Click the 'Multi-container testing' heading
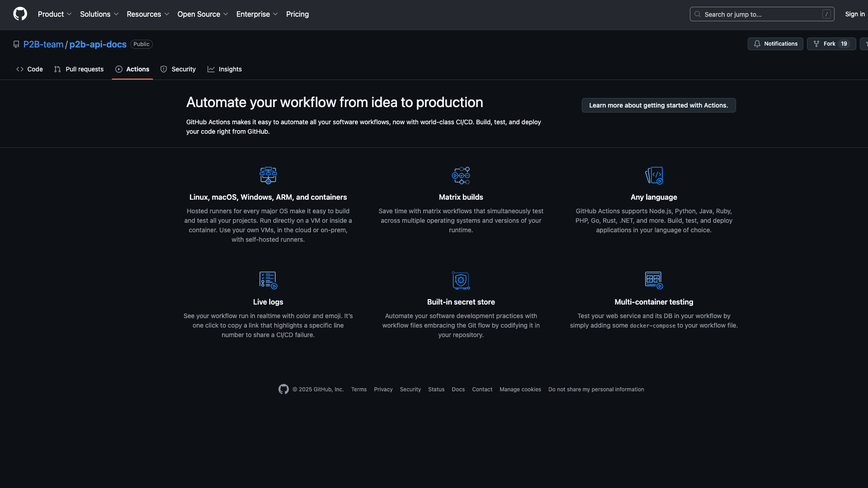 (654, 302)
